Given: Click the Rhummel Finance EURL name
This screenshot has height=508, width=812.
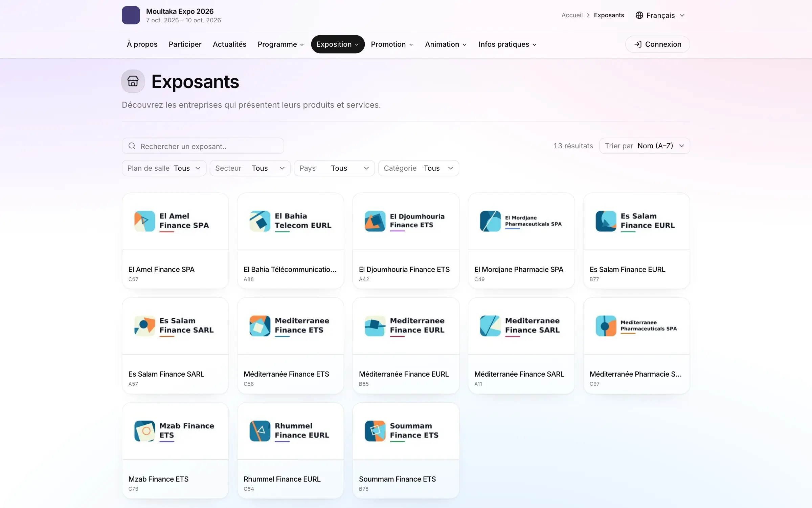Looking at the screenshot, I should pos(282,479).
